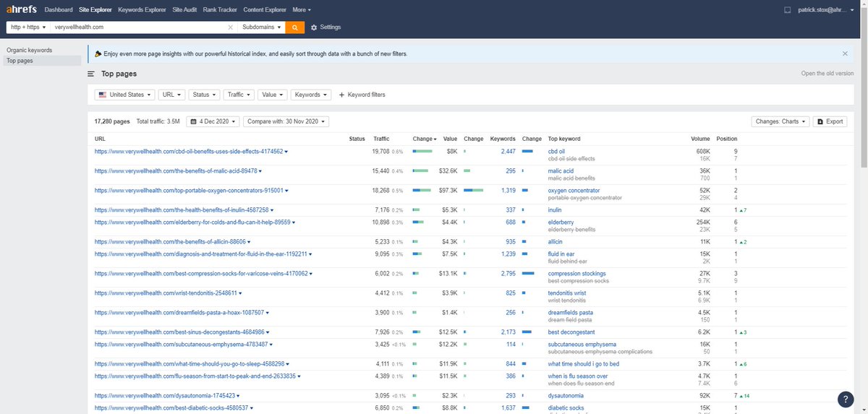Open protocol dropdown http + https
This screenshot has width=868, height=414.
[x=27, y=27]
